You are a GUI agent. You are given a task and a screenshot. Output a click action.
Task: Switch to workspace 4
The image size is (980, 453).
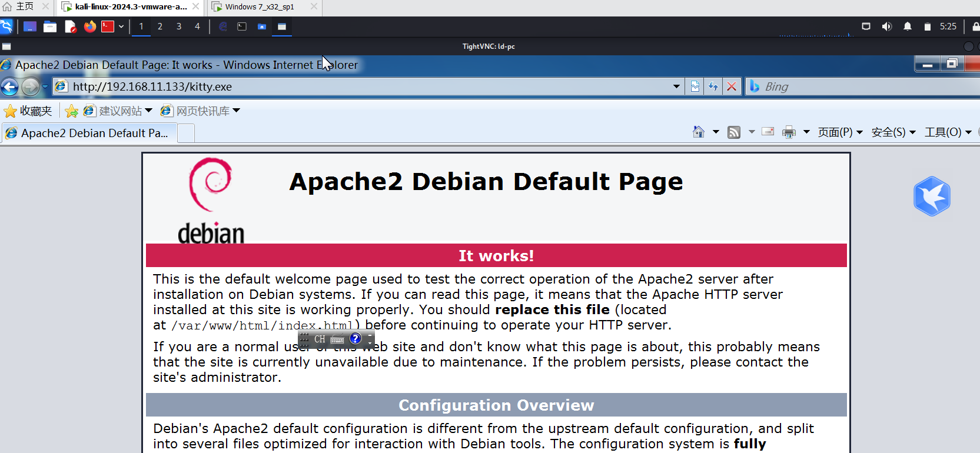pyautogui.click(x=197, y=26)
